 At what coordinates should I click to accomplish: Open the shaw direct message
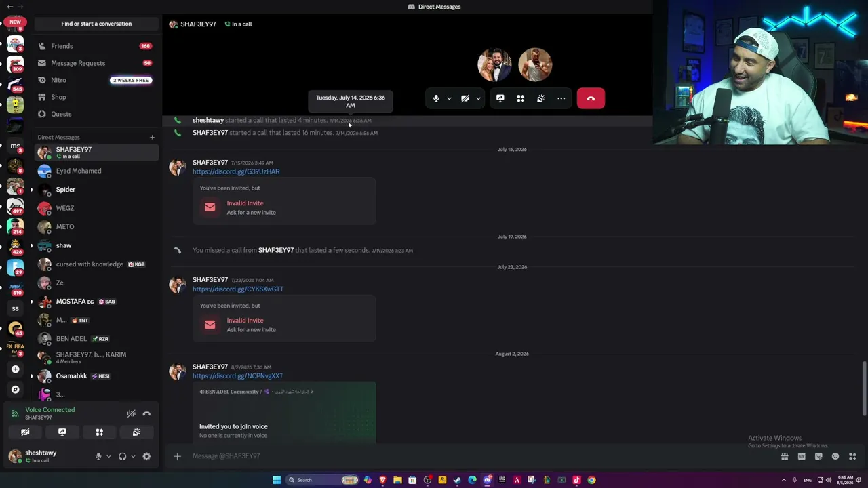tap(96, 245)
